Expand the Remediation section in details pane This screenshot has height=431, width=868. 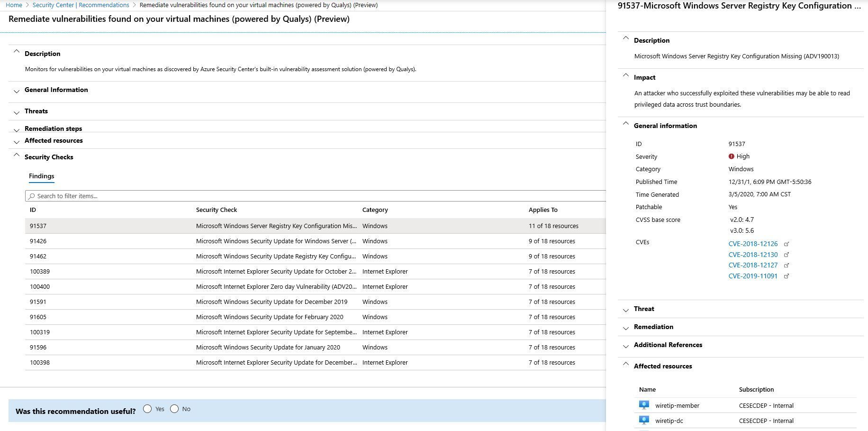pyautogui.click(x=626, y=327)
